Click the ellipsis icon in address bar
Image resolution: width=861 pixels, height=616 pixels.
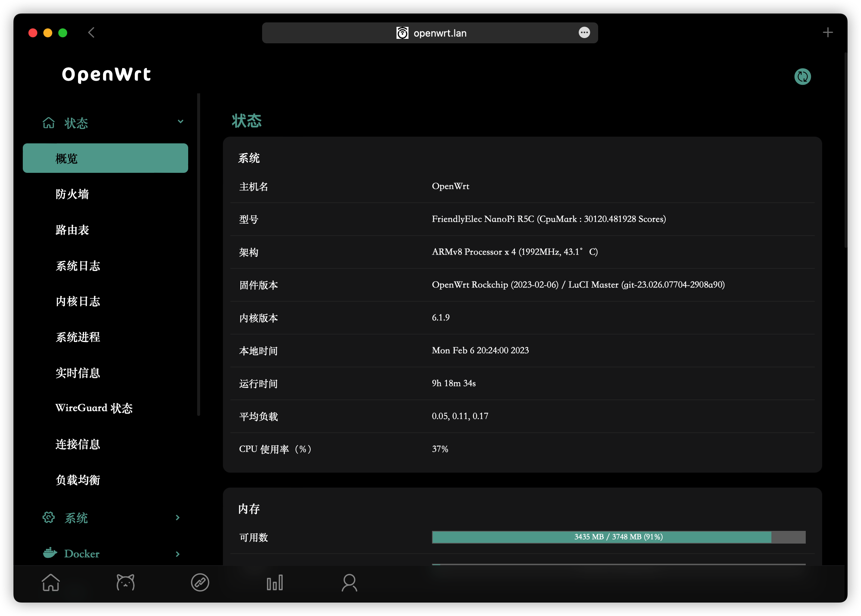coord(584,32)
